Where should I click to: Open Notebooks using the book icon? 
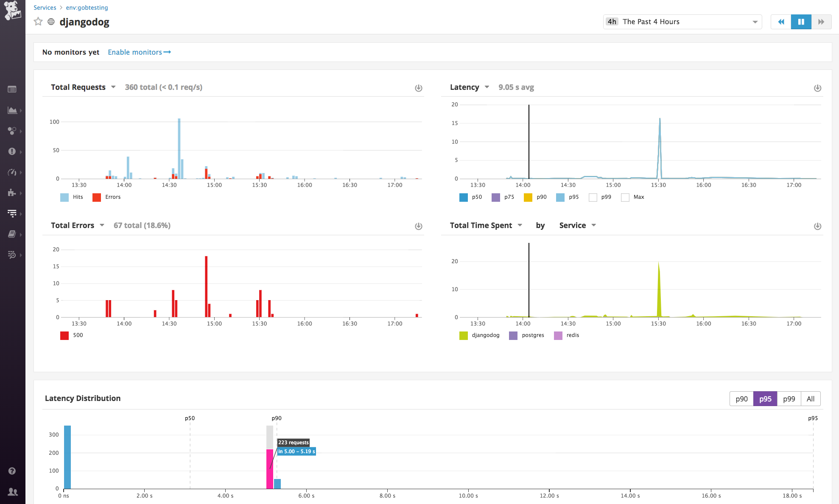click(12, 234)
